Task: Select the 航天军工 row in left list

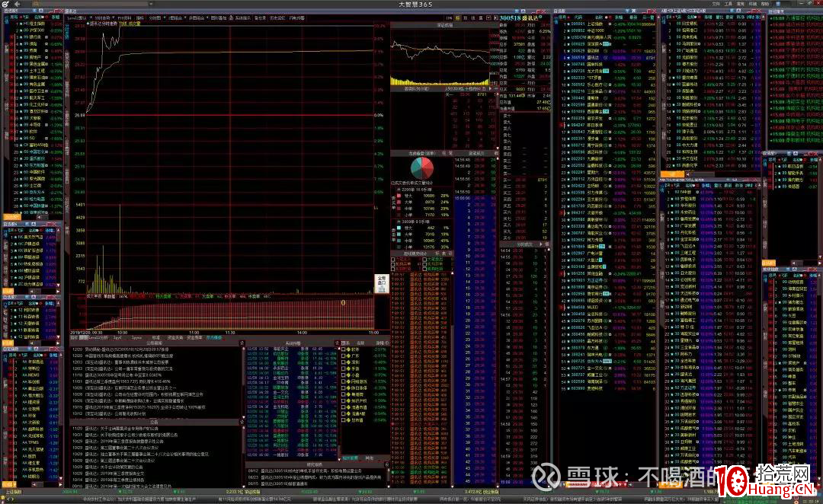Action: tap(34, 97)
